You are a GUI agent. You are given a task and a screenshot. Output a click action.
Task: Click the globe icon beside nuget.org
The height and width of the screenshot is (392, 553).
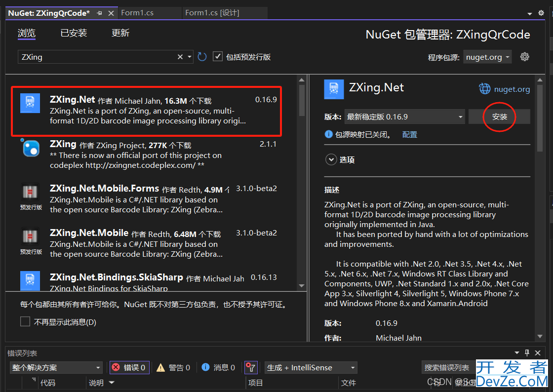(x=484, y=88)
